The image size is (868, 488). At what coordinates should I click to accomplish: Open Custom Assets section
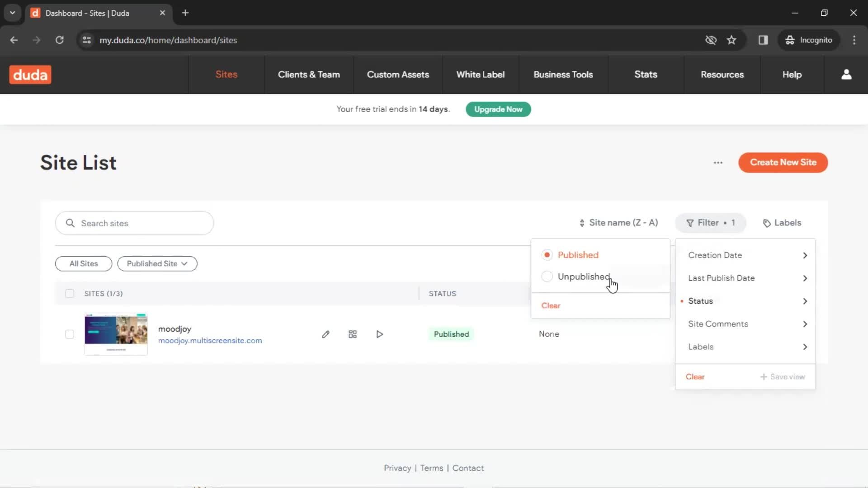[398, 75]
